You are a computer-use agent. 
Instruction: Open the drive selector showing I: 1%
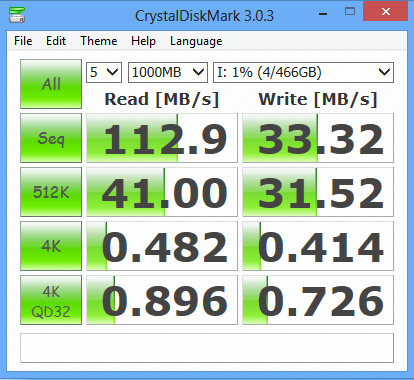303,72
